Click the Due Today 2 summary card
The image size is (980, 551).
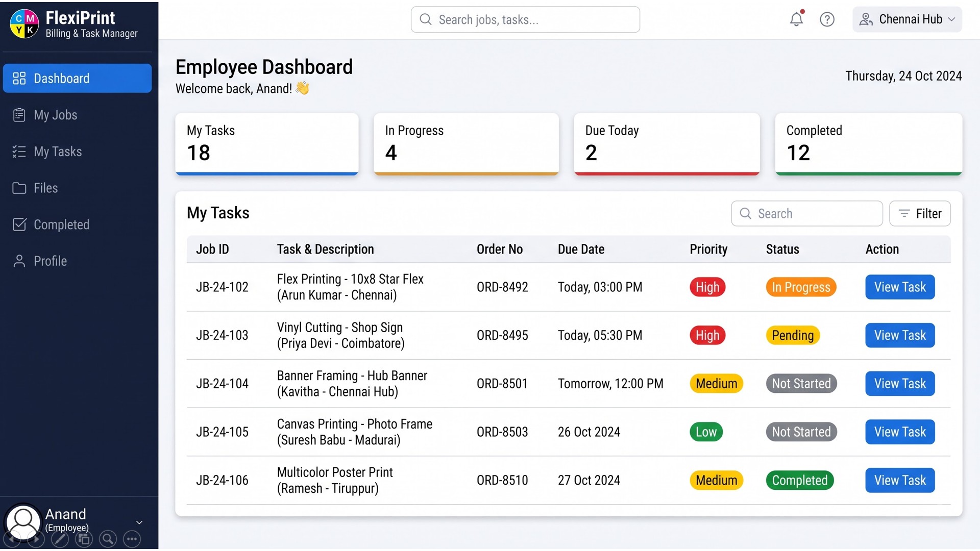click(x=667, y=144)
